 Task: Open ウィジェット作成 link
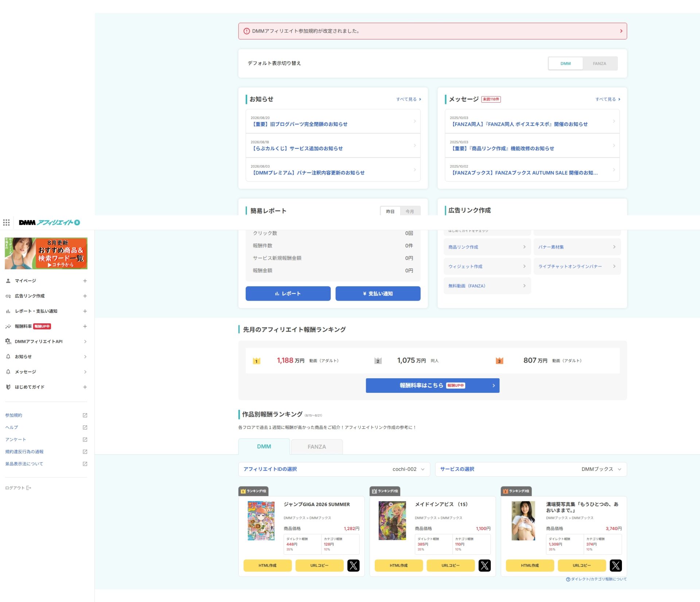(487, 267)
